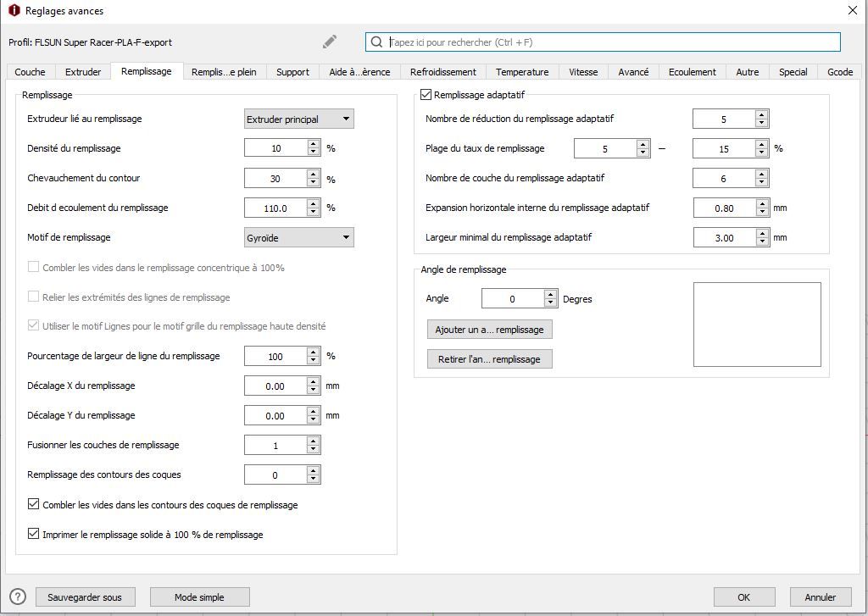The width and height of the screenshot is (868, 616).
Task: Click the Nombre de couche adaptatif stepper
Action: [x=762, y=178]
